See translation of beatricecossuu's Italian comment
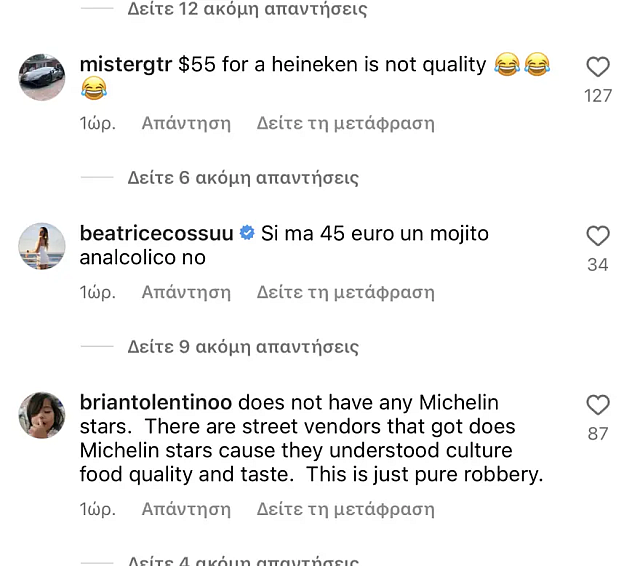Image resolution: width=640 pixels, height=566 pixels. click(x=345, y=293)
